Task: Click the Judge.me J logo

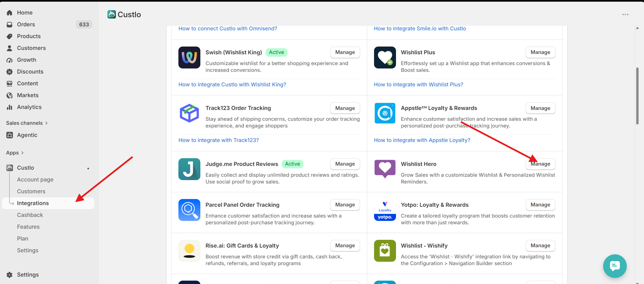Action: click(189, 169)
